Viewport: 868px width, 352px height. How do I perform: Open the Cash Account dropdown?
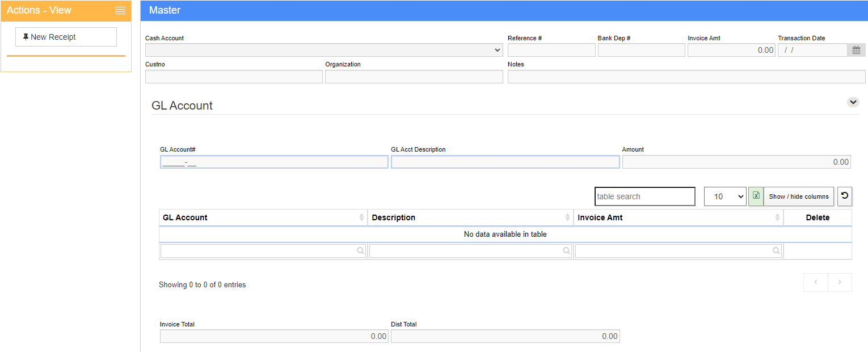click(x=324, y=50)
